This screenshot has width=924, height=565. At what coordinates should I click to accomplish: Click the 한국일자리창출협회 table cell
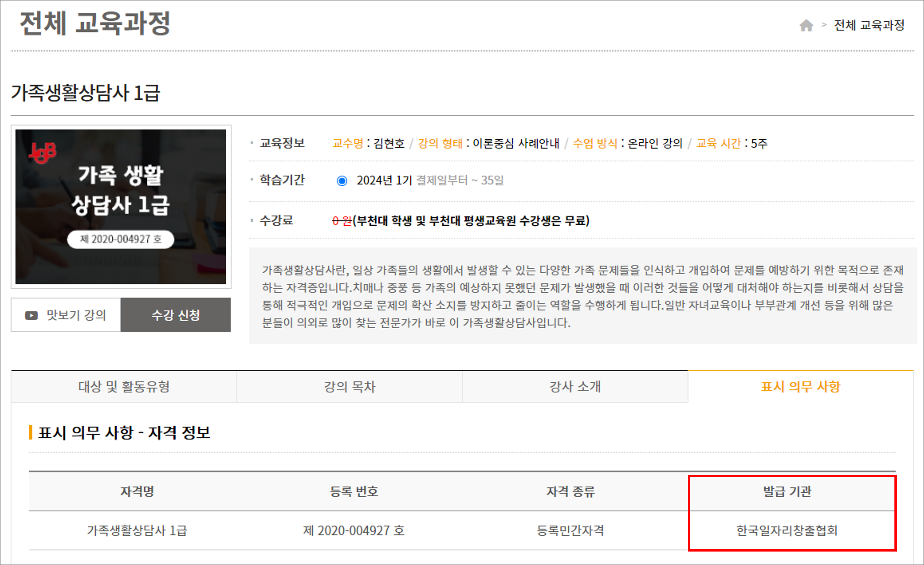[x=787, y=531]
